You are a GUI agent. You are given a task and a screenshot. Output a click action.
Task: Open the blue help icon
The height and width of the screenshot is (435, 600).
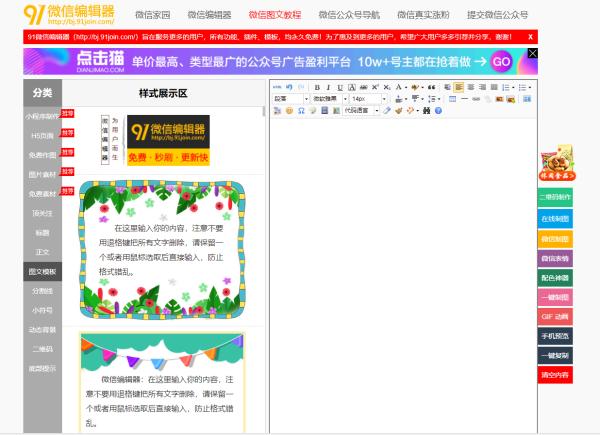439,111
